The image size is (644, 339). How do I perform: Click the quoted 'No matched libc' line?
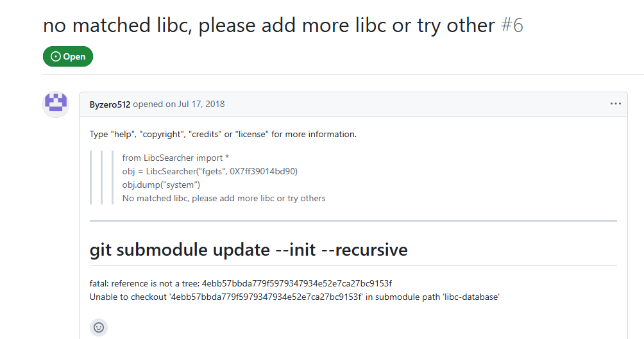224,198
